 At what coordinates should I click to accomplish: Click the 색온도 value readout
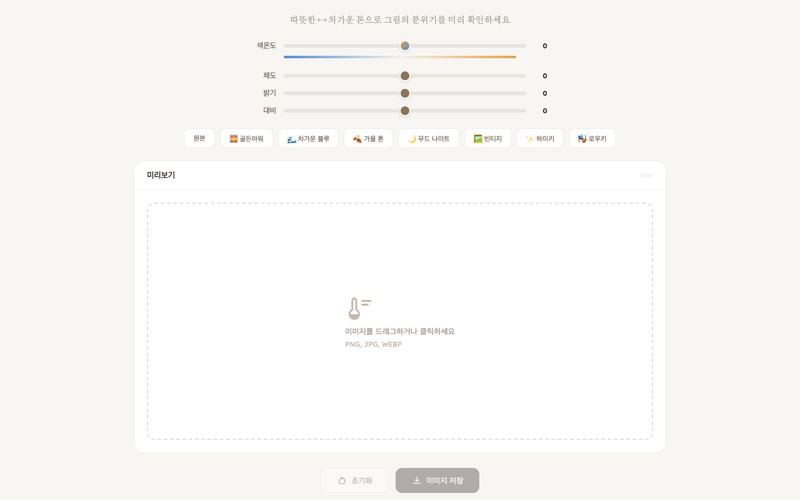pyautogui.click(x=545, y=46)
